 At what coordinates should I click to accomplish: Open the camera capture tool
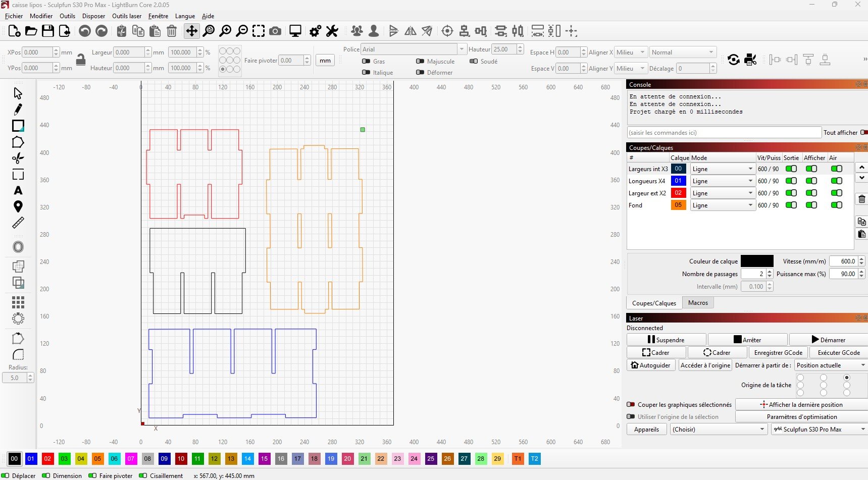tap(275, 31)
